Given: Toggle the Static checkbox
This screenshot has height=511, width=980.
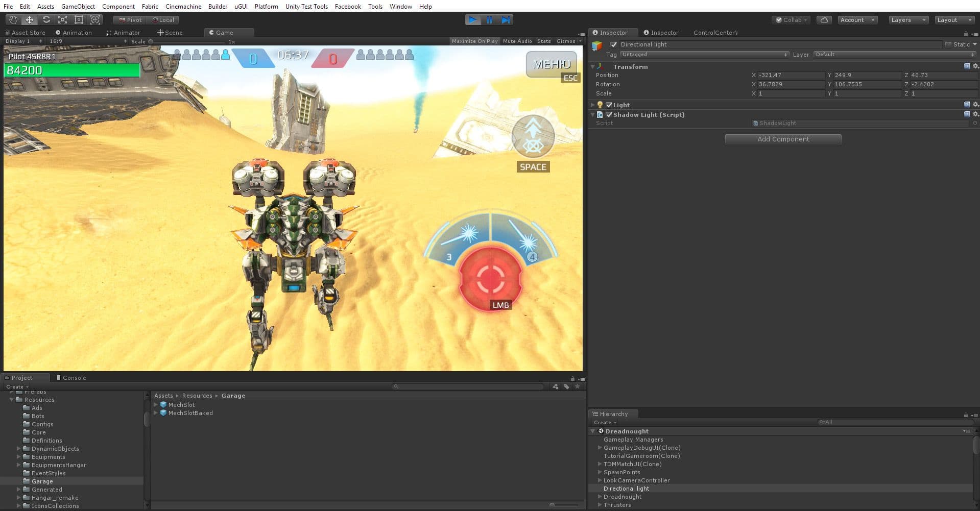Looking at the screenshot, I should (948, 44).
